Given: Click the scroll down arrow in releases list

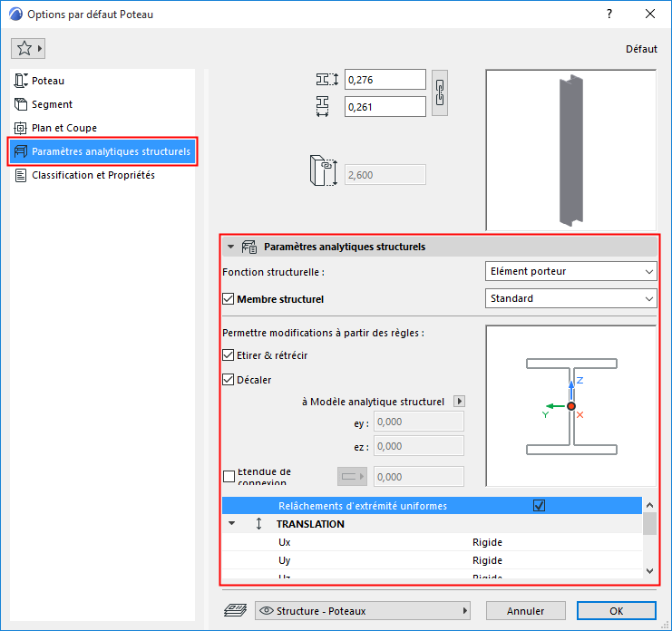Looking at the screenshot, I should pyautogui.click(x=649, y=571).
